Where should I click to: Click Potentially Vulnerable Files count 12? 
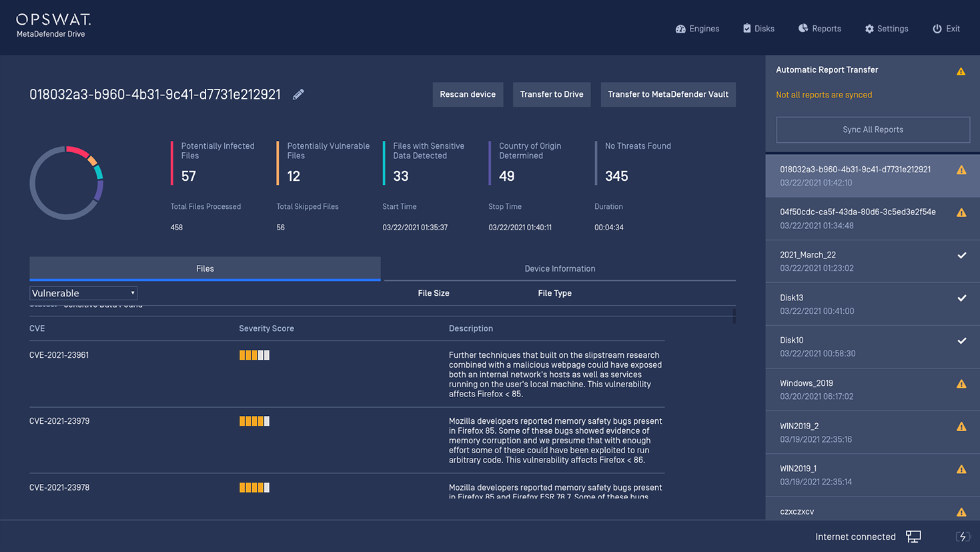[294, 176]
